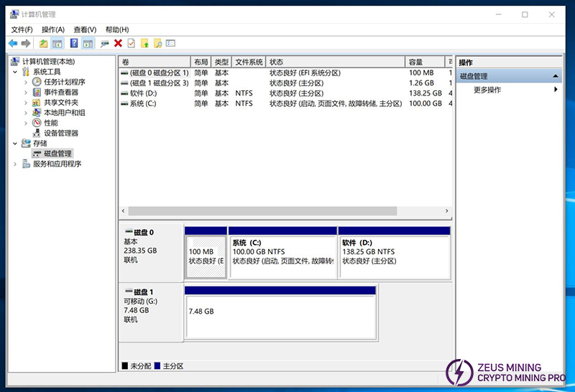
Task: Click the blue Back arrow in toolbar
Action: click(x=12, y=43)
